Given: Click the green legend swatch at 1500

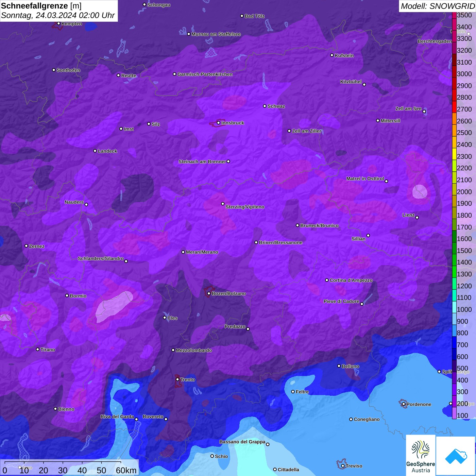Looking at the screenshot, I should coord(454,248).
